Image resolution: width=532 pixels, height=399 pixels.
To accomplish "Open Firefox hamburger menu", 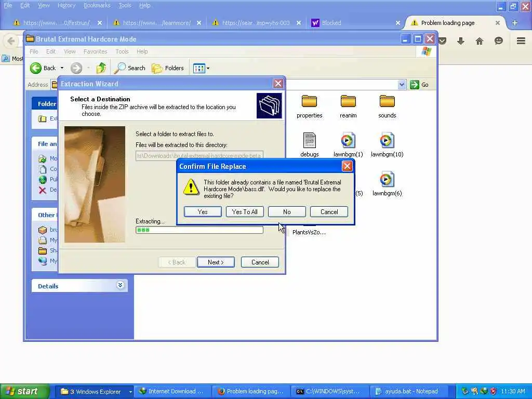I will 521,41.
